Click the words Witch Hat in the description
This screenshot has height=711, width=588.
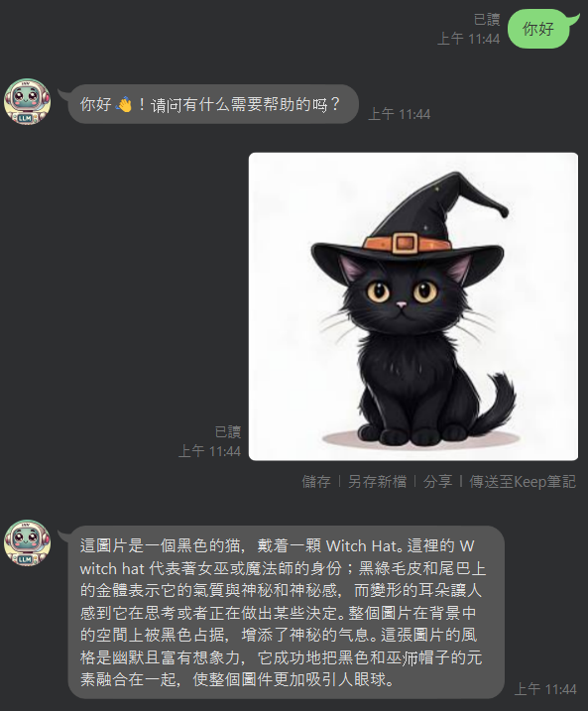pos(362,546)
